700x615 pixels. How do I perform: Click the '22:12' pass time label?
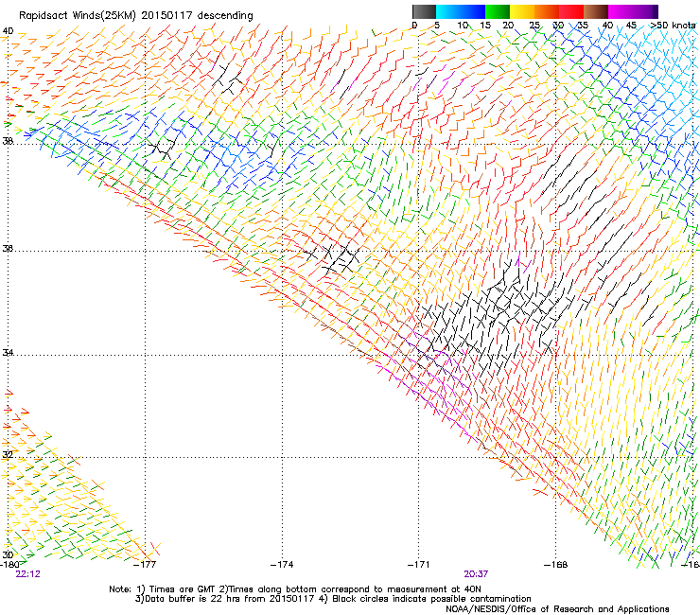(27, 574)
